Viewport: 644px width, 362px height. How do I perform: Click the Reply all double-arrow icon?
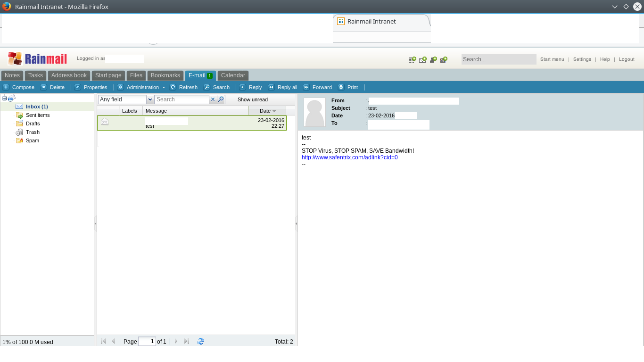click(271, 87)
